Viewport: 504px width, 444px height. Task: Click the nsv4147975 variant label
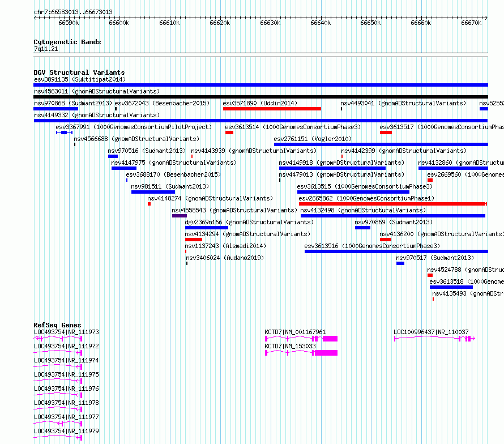(174, 163)
